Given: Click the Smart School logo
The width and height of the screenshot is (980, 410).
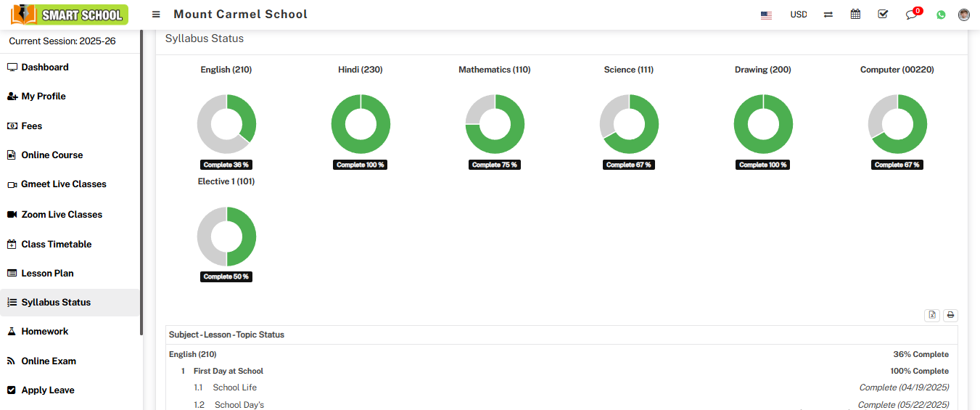Looking at the screenshot, I should (70, 15).
